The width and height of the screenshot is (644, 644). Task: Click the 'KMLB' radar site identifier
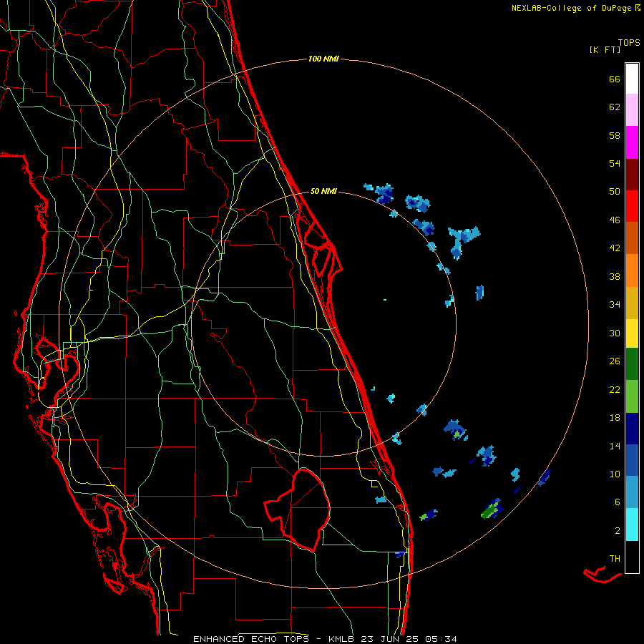click(343, 639)
